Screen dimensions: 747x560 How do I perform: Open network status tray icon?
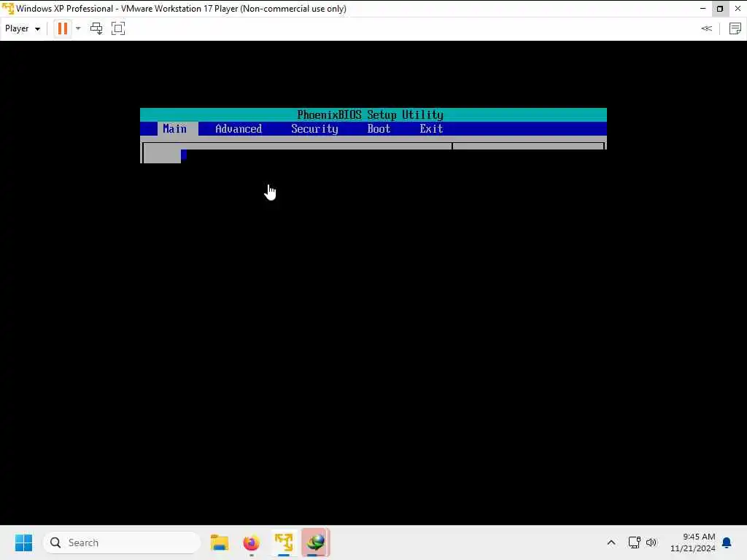634,542
